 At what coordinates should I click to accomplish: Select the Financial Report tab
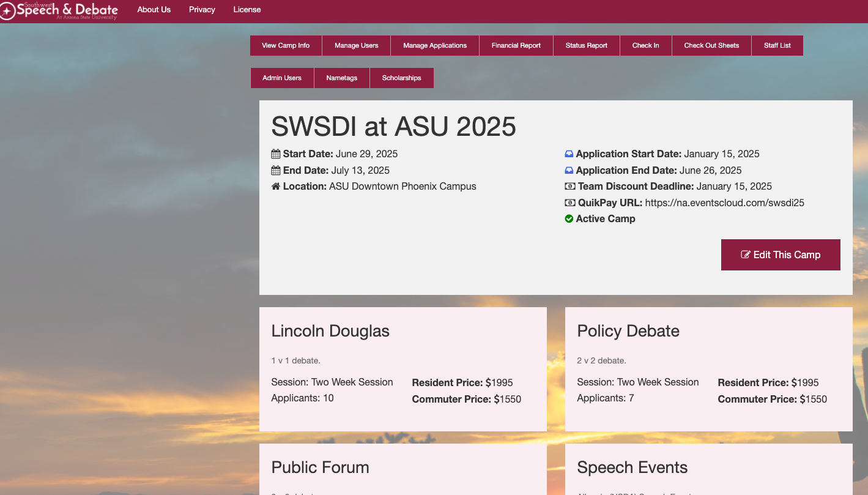(x=516, y=46)
